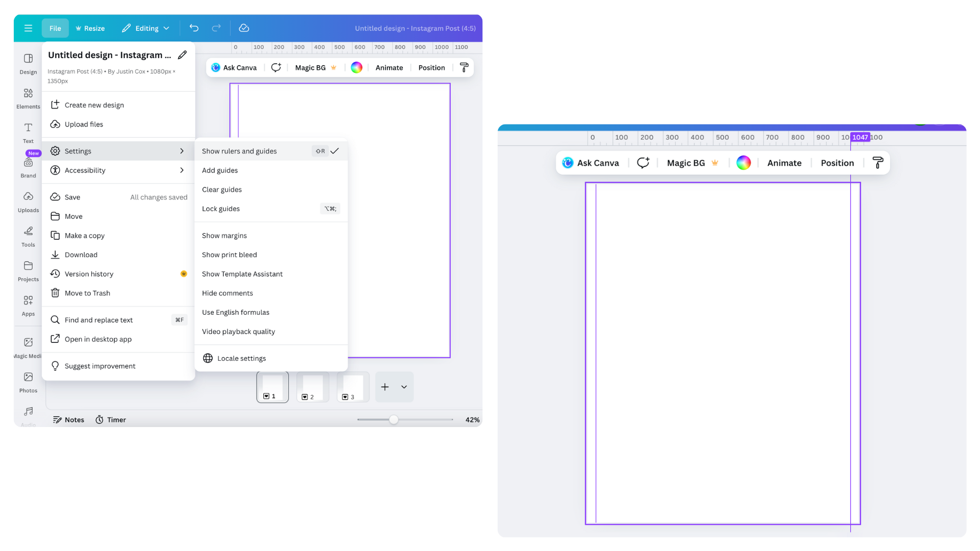This screenshot has width=980, height=551.
Task: Toggle Show margins option
Action: [x=271, y=236]
